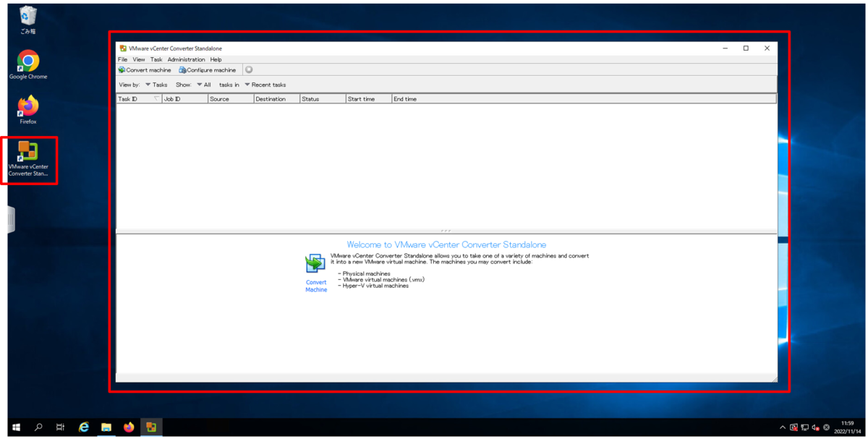Click the Physical machines list entry

pos(364,274)
